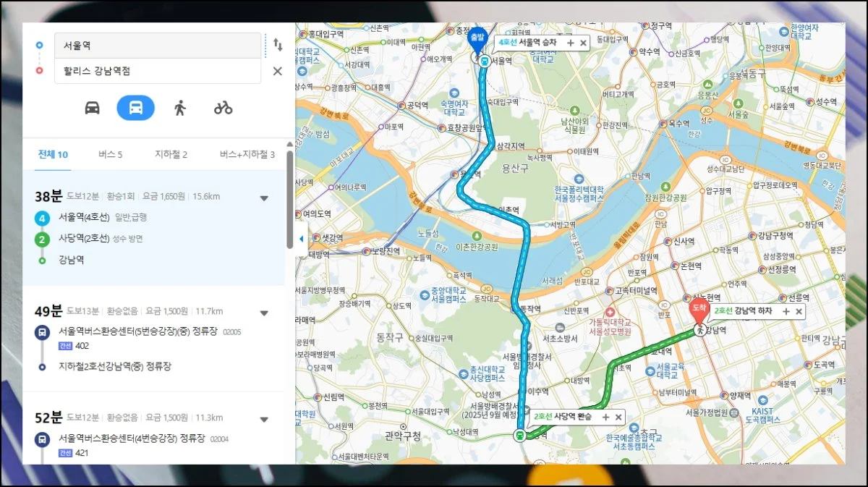Click the 38분 travel time heading
This screenshot has height=487, width=868.
pyautogui.click(x=49, y=196)
